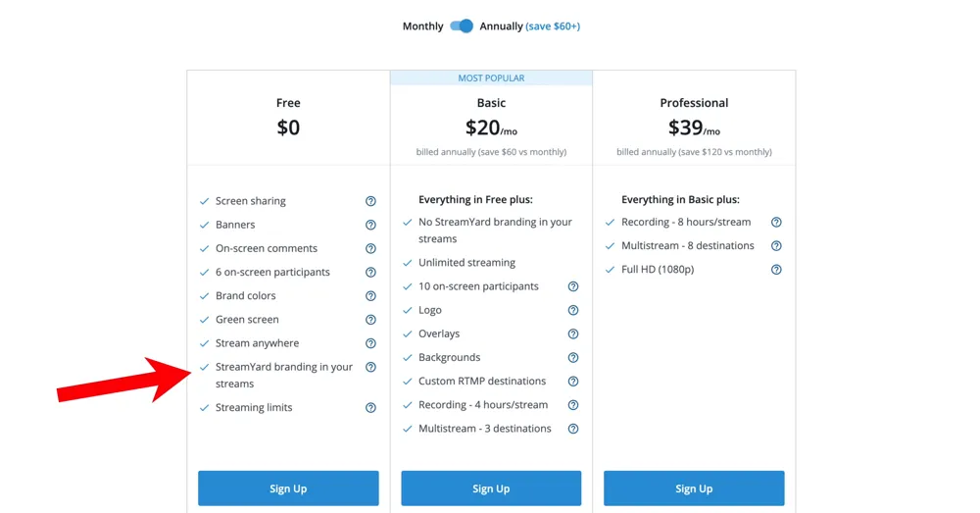Open help icon for Green screen
Viewport: 980px width, 513px height.
pos(370,320)
